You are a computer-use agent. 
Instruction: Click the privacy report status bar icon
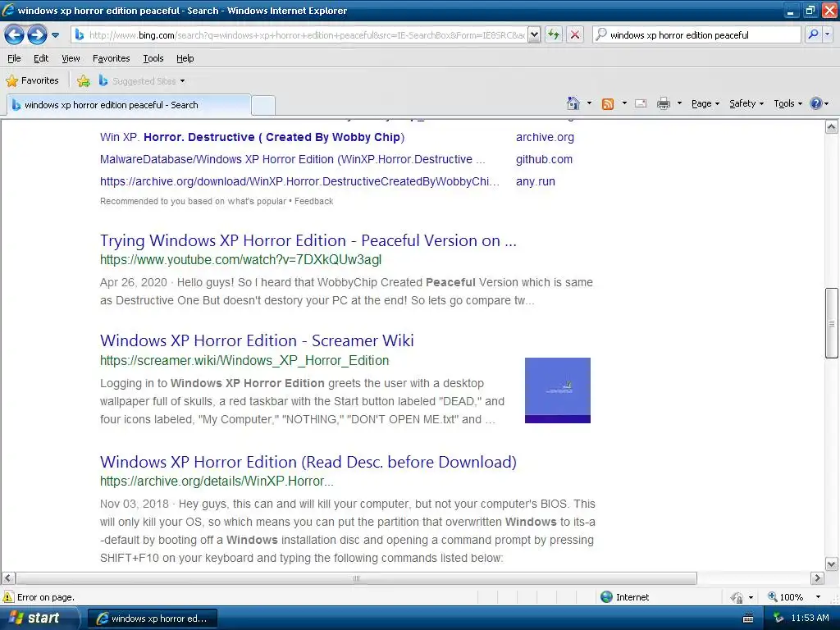click(x=737, y=597)
